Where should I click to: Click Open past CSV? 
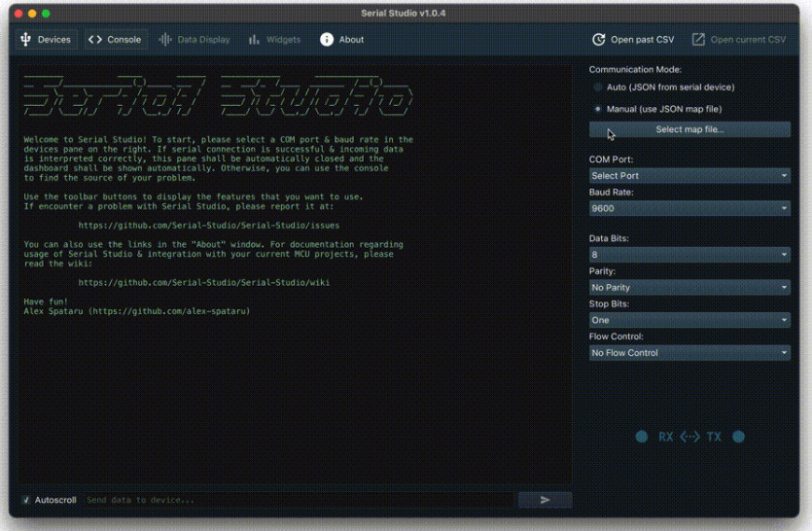[633, 39]
